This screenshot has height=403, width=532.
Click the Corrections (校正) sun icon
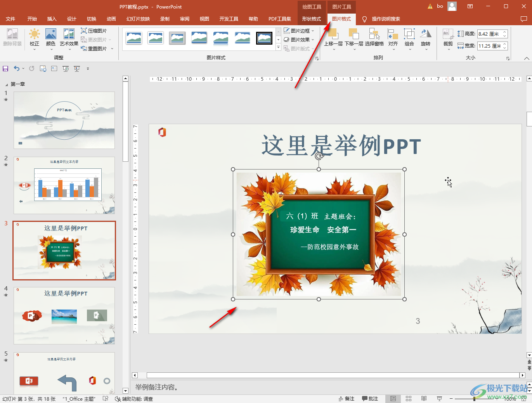(35, 34)
